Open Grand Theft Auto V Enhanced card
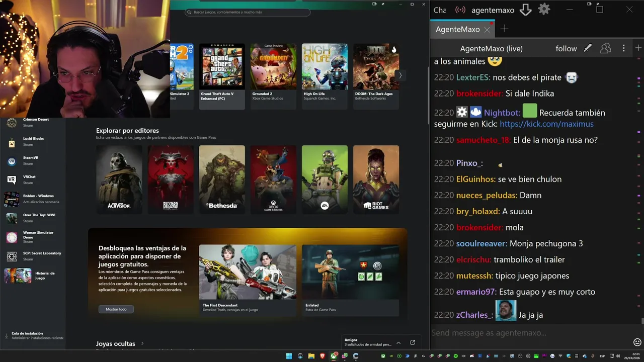Image resolution: width=644 pixels, height=362 pixels. [x=222, y=76]
